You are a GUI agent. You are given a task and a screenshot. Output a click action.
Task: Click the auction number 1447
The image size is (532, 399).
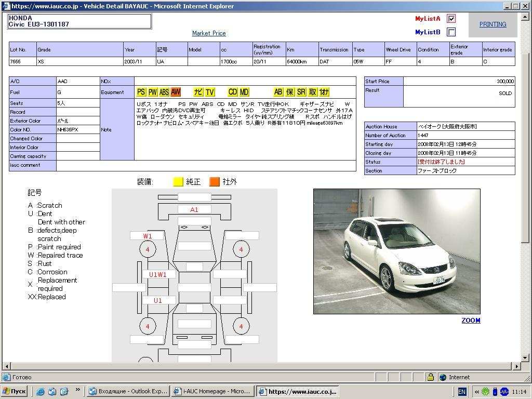click(x=423, y=136)
